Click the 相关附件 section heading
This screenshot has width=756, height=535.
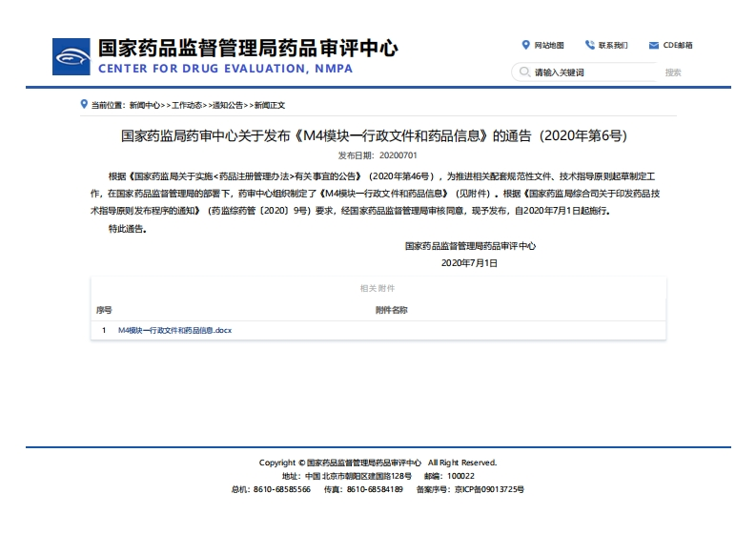click(378, 288)
